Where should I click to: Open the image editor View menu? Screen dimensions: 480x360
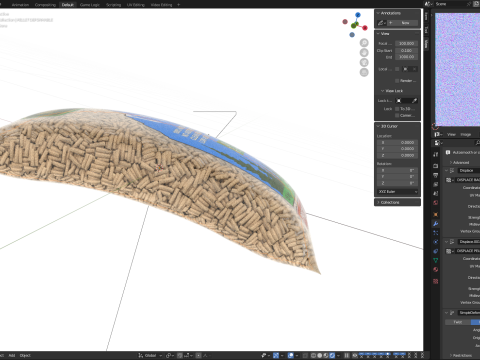451,134
